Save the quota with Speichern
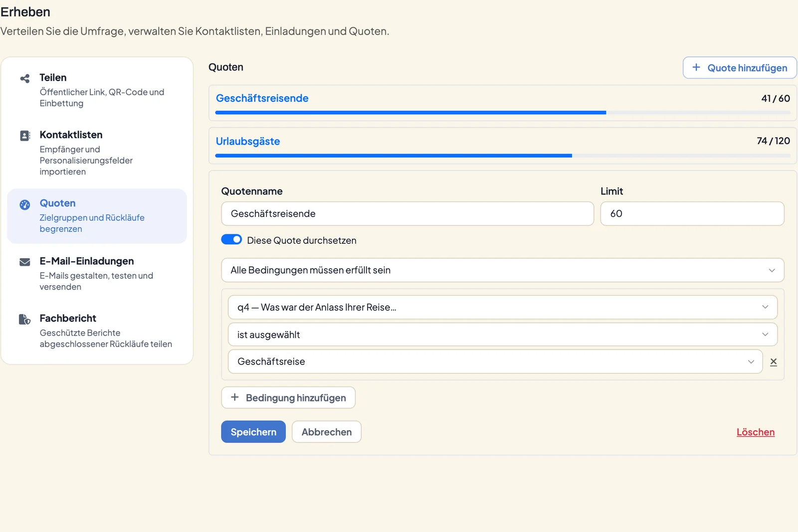 coord(253,432)
